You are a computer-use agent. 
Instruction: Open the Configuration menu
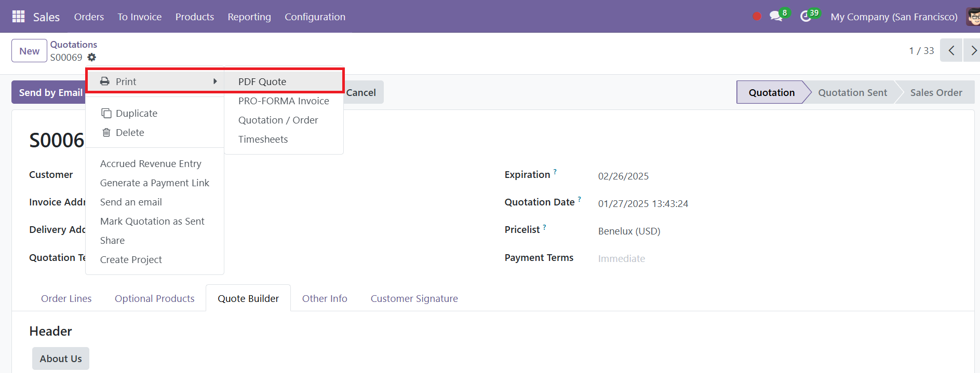(x=315, y=17)
